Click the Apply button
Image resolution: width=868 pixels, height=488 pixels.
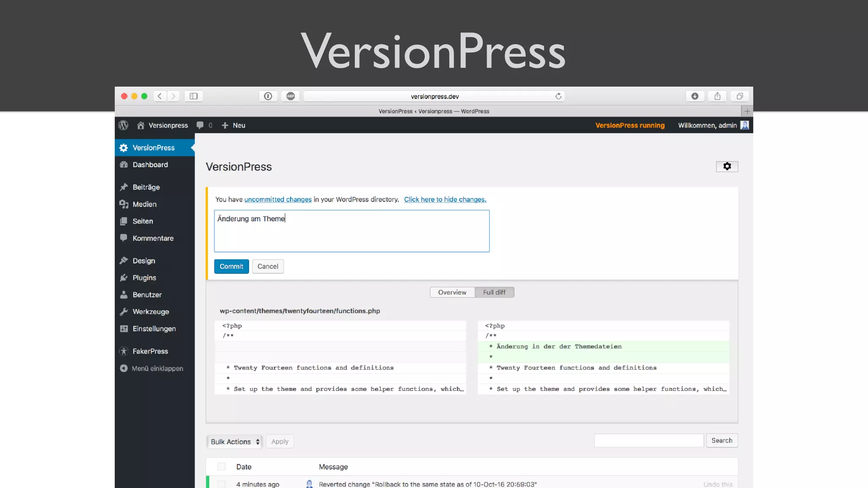pyautogui.click(x=280, y=441)
